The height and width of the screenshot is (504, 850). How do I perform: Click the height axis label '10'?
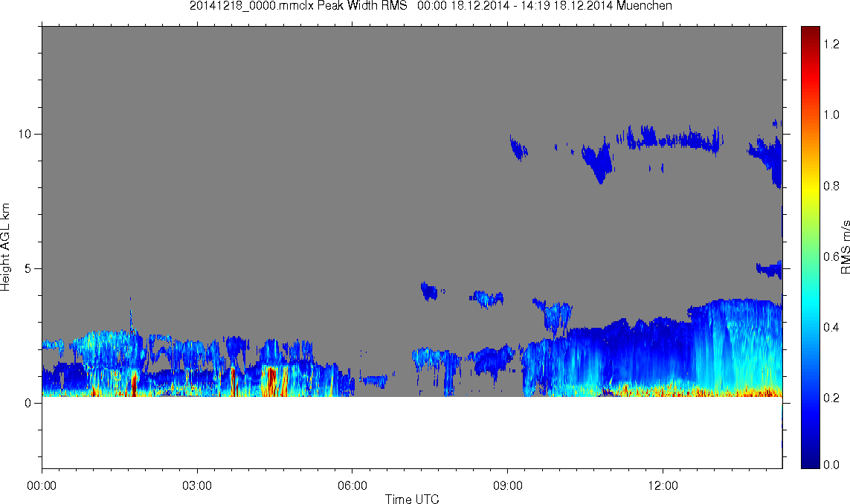click(x=25, y=134)
